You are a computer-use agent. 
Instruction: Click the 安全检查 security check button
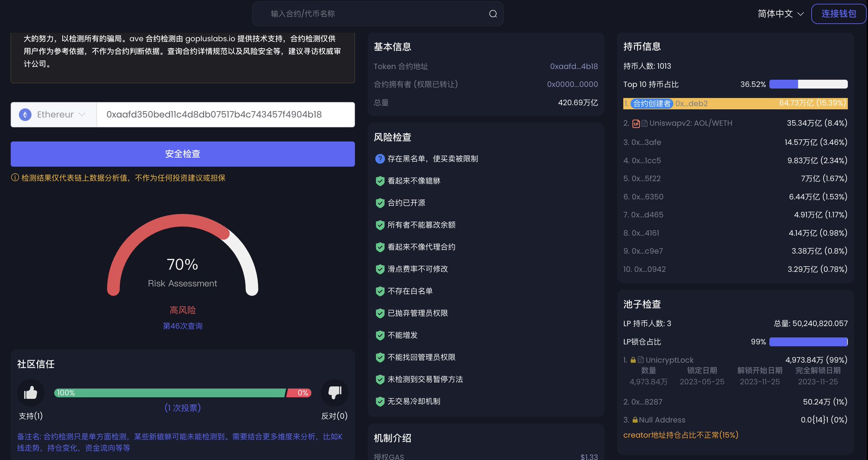pyautogui.click(x=182, y=154)
